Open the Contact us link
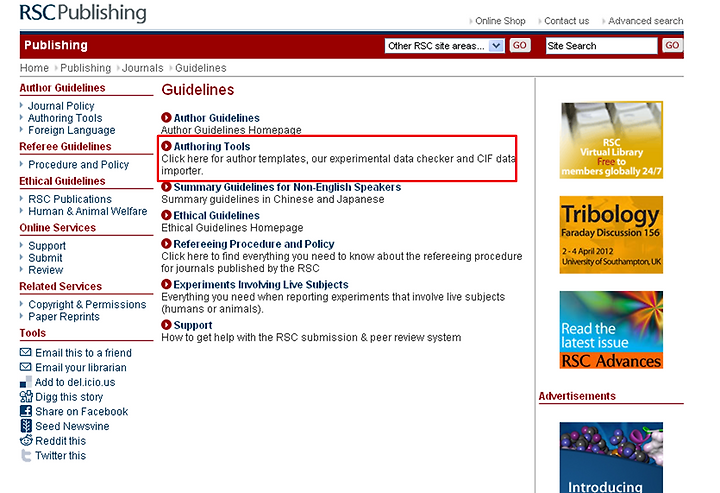720x493 pixels. click(x=566, y=21)
